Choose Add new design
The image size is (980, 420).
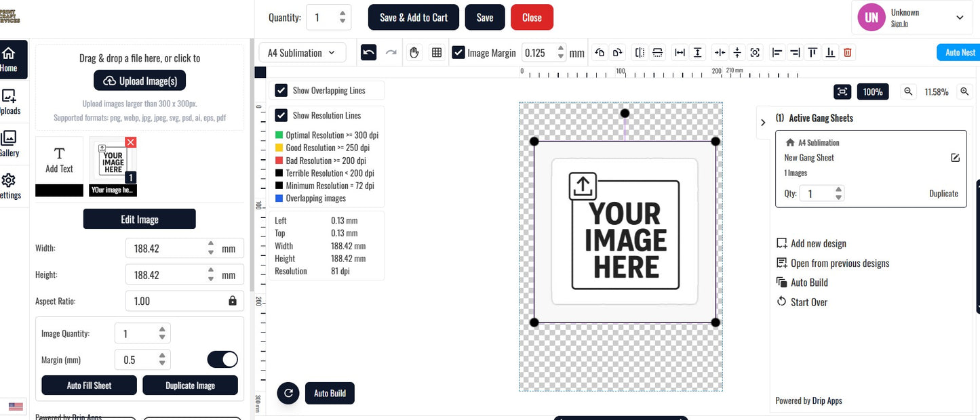pyautogui.click(x=811, y=243)
